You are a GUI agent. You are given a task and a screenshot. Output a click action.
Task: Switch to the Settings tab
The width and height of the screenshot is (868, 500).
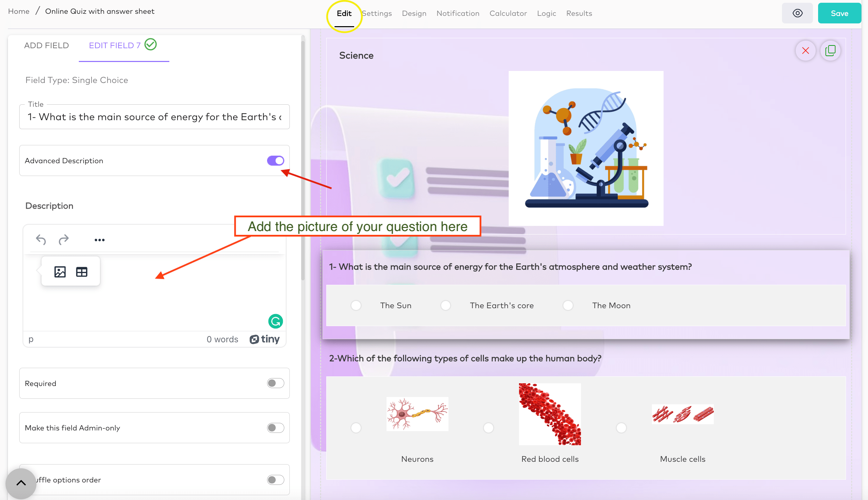click(377, 13)
